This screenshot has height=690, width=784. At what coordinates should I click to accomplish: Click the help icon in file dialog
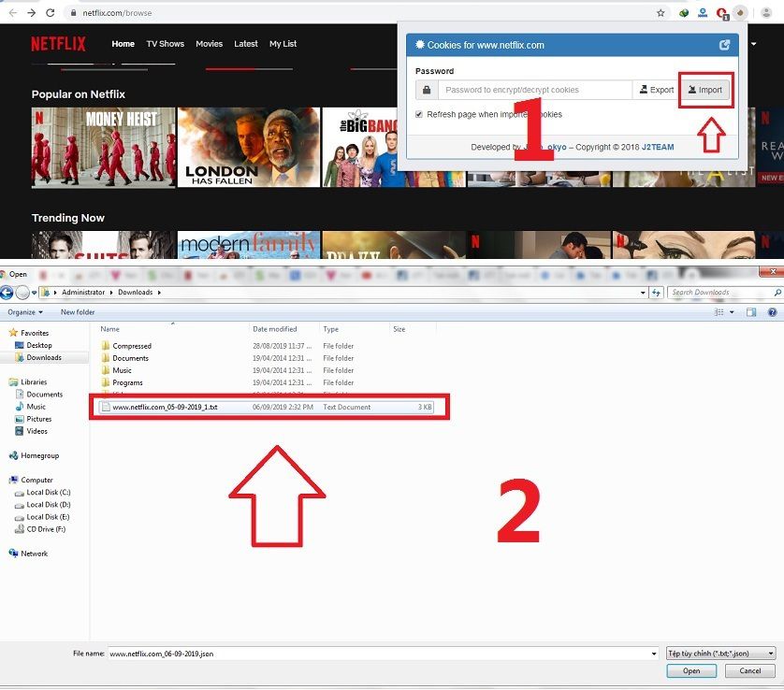tap(774, 312)
